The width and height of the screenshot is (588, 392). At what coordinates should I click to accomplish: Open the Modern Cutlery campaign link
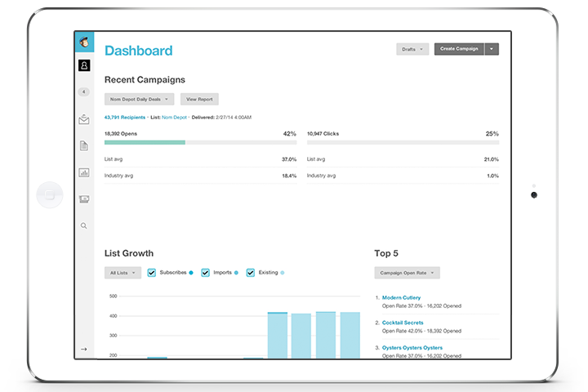(x=401, y=297)
